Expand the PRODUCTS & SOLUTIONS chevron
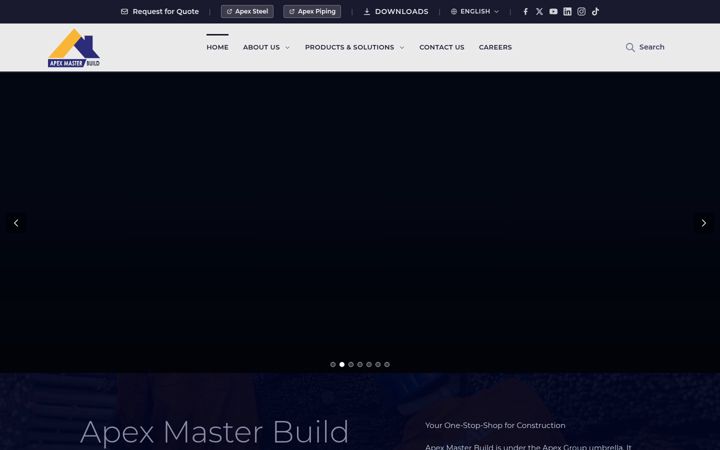Image resolution: width=720 pixels, height=450 pixels. coord(402,47)
